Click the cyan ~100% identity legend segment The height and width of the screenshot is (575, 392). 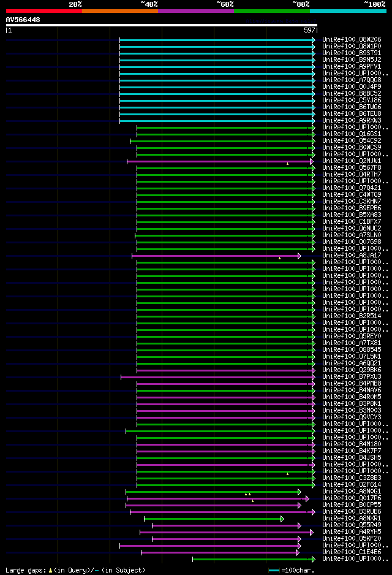pos(348,11)
